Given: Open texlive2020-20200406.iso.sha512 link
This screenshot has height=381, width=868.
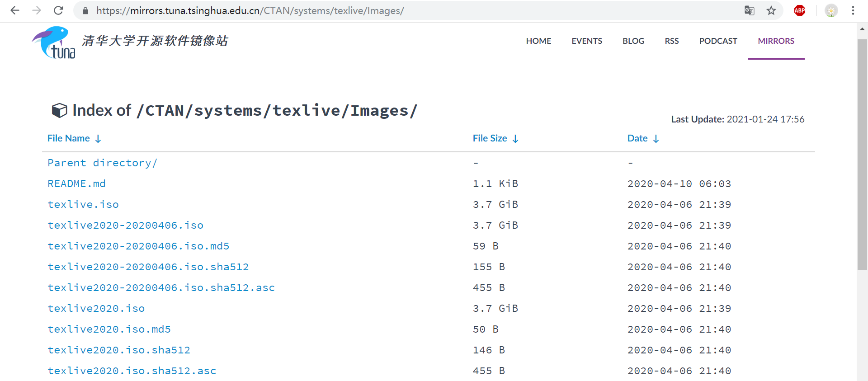Looking at the screenshot, I should [148, 267].
